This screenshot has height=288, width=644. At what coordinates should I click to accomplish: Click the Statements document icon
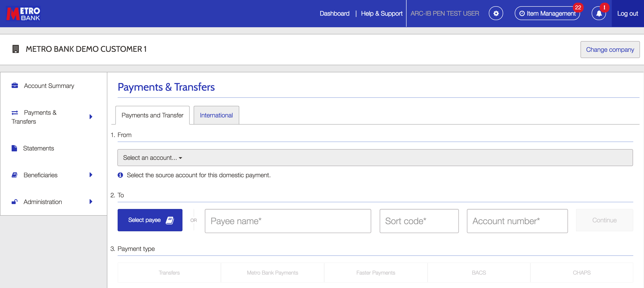click(14, 148)
